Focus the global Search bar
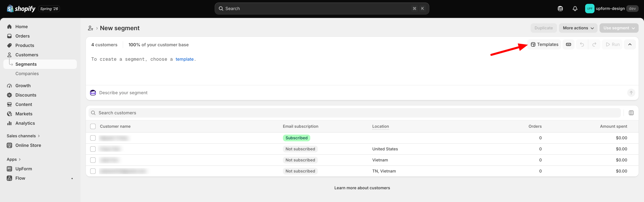The height and width of the screenshot is (202, 644). (x=322, y=9)
